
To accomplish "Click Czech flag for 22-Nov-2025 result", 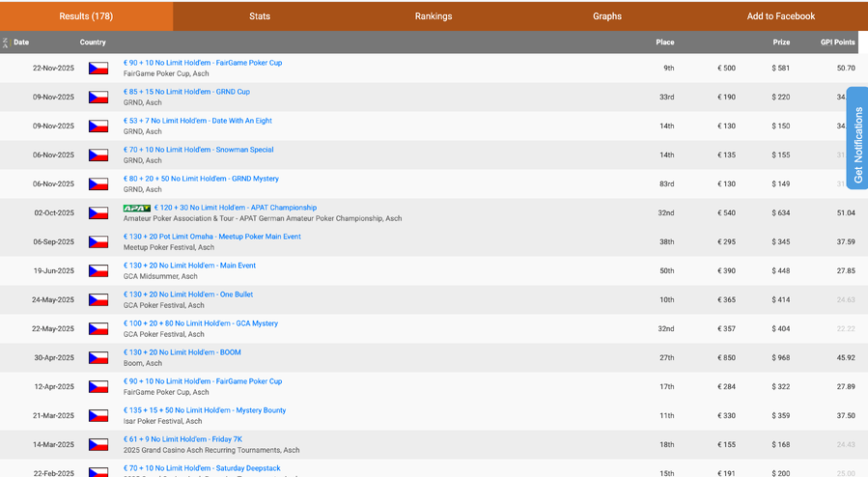I will (98, 69).
